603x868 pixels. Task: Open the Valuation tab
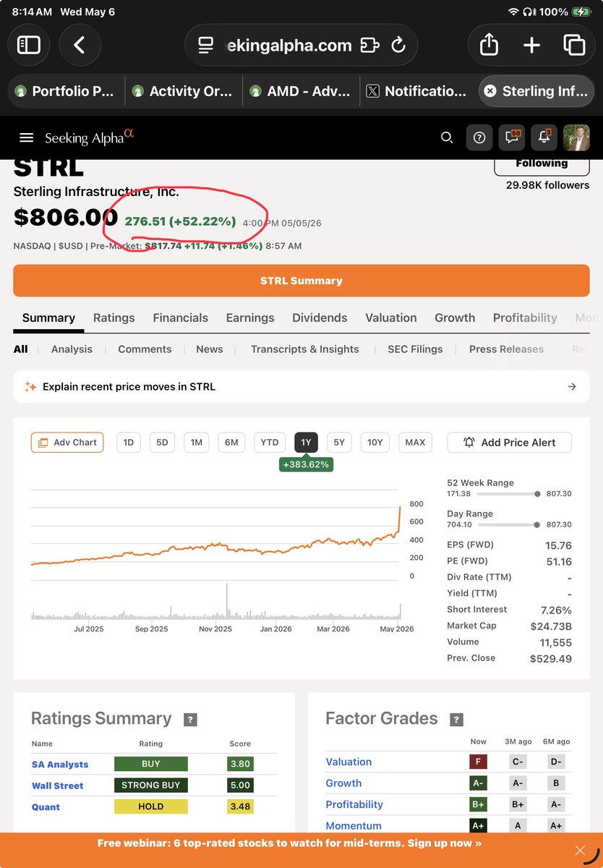(x=391, y=318)
